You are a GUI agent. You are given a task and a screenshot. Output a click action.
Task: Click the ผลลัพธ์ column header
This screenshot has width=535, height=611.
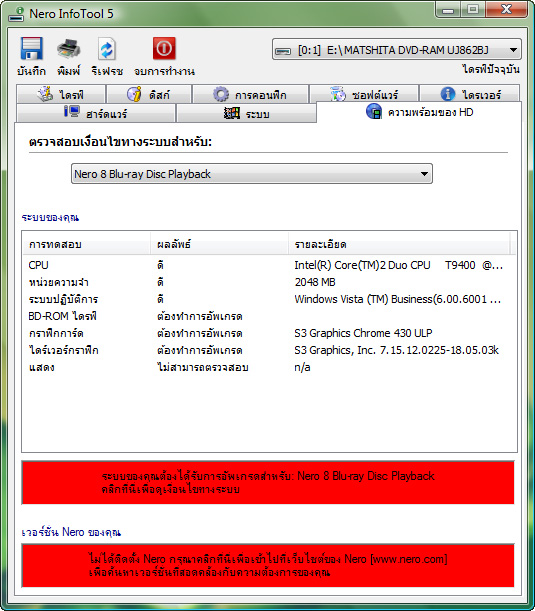[219, 244]
